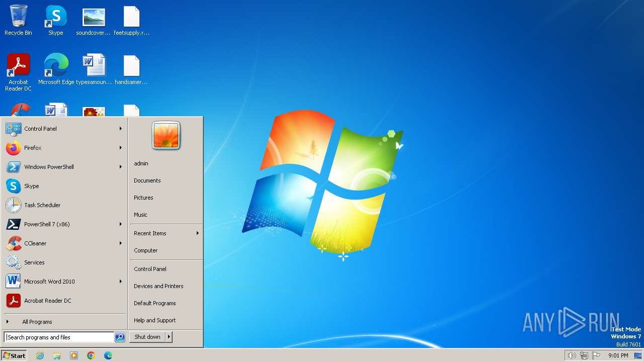Image resolution: width=644 pixels, height=362 pixels.
Task: Expand Microsoft Word 2010 jump list arrow
Action: coord(121,282)
